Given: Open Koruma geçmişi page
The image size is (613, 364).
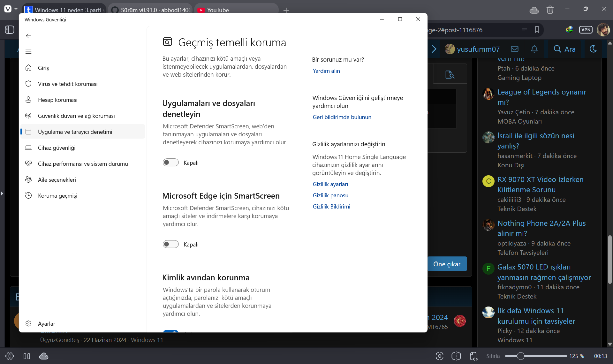Looking at the screenshot, I should (82, 195).
